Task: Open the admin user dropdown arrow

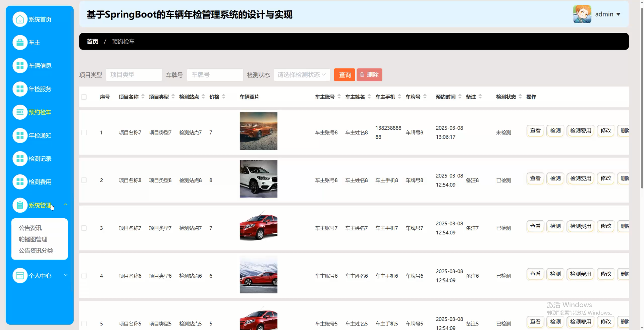Action: click(618, 14)
